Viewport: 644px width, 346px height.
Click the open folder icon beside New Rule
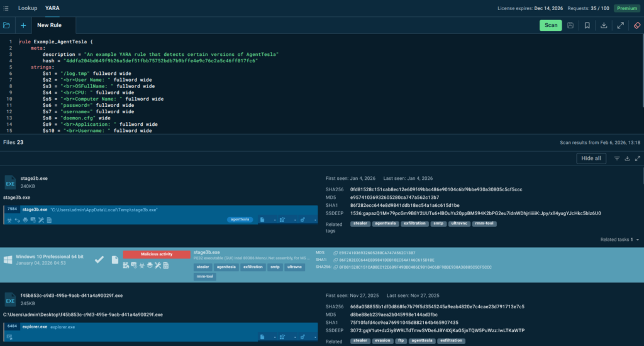(x=7, y=25)
